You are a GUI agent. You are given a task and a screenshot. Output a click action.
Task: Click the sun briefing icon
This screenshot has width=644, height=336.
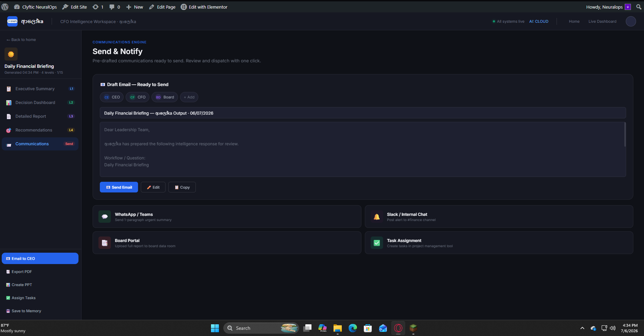11,54
